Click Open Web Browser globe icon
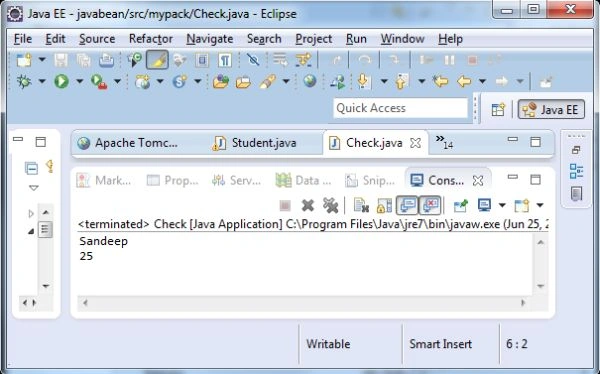Image resolution: width=600 pixels, height=374 pixels. 310,81
